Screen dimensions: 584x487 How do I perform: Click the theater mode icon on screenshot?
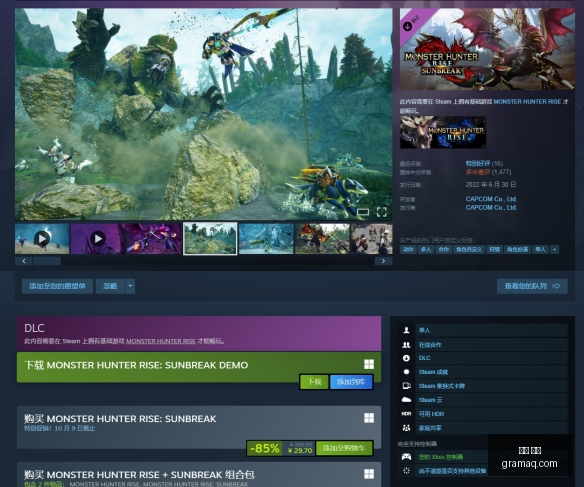pos(363,212)
